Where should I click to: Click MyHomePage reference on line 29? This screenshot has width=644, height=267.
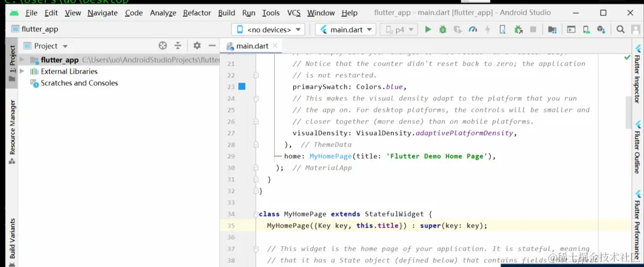[330, 156]
